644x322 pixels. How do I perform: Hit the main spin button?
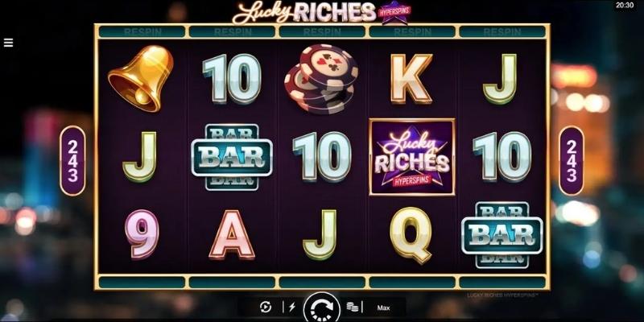(x=321, y=308)
